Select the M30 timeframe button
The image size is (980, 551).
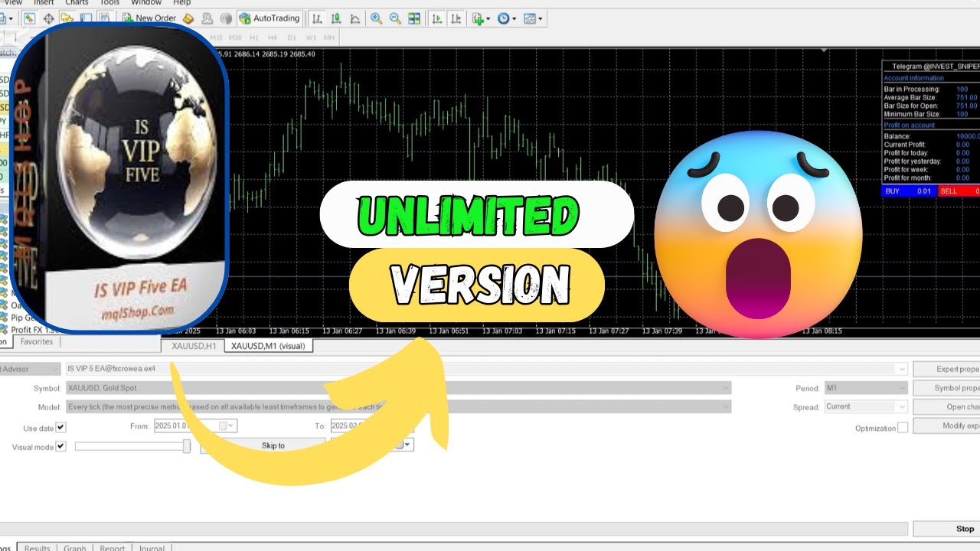click(x=235, y=37)
